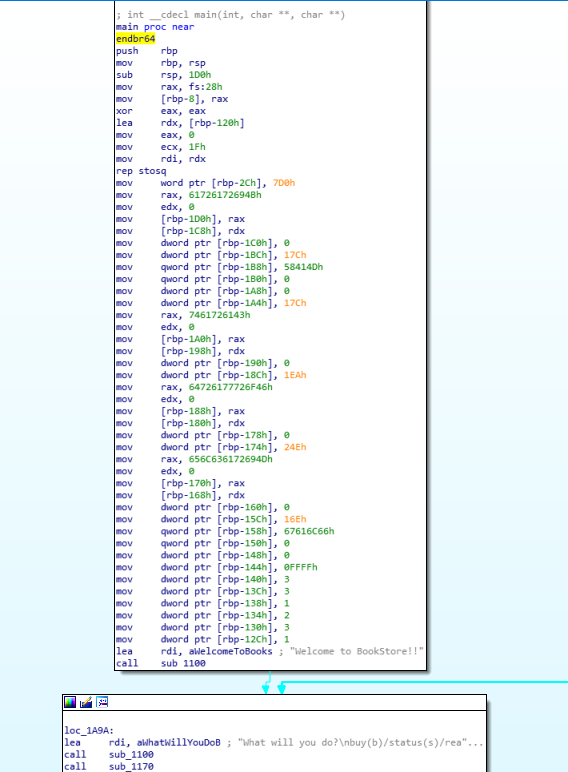Click the 'mov [rbp-198h], rdx' line
568x772 pixels.
[181, 351]
